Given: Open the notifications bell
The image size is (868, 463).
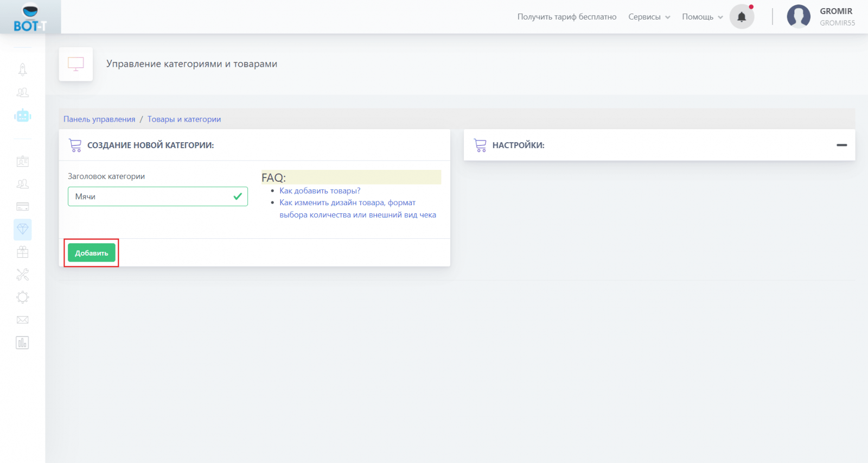Looking at the screenshot, I should [x=742, y=17].
